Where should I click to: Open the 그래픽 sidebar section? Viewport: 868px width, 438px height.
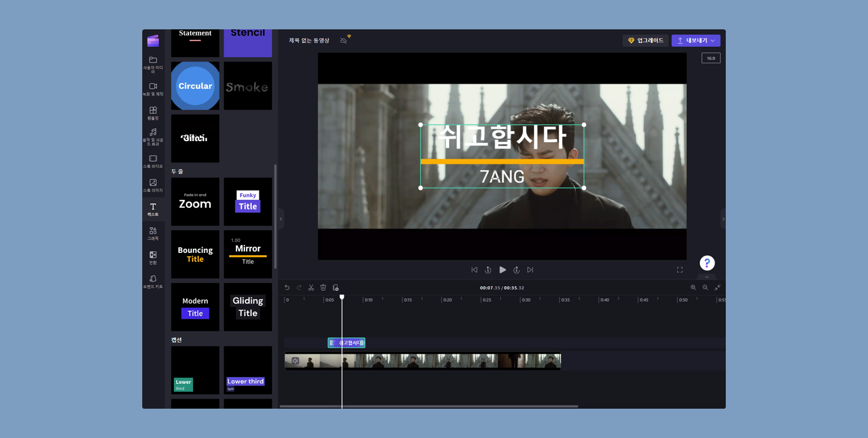(153, 234)
